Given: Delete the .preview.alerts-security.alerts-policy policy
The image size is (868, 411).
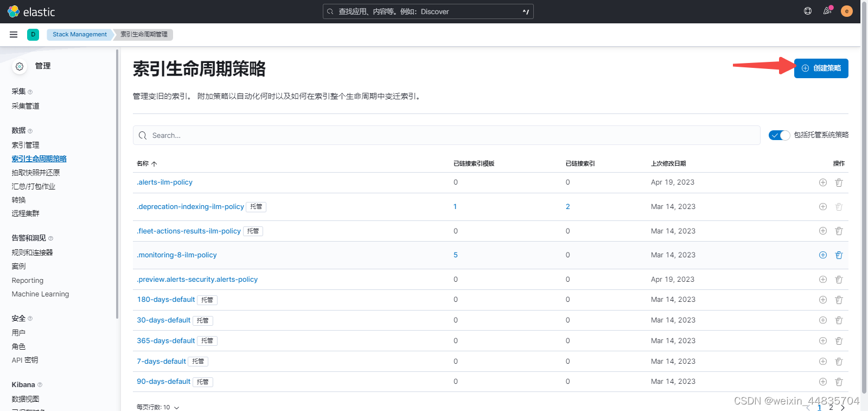Looking at the screenshot, I should pos(839,280).
